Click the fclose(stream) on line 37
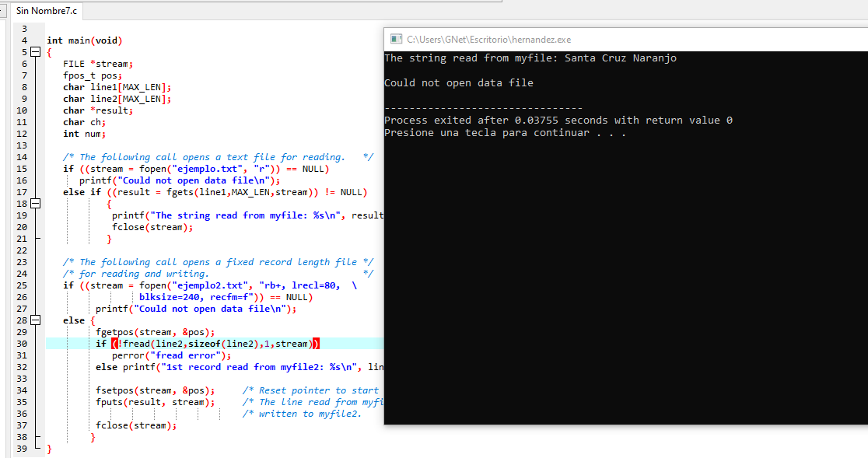The height and width of the screenshot is (458, 868). click(x=136, y=425)
